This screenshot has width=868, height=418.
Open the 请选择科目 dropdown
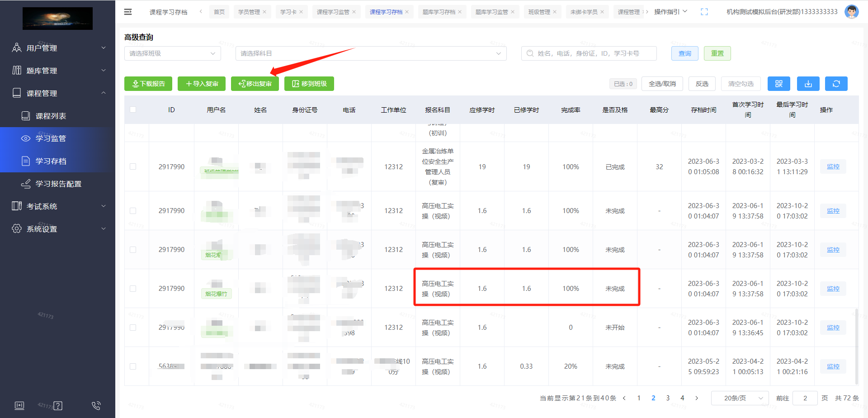tap(371, 53)
